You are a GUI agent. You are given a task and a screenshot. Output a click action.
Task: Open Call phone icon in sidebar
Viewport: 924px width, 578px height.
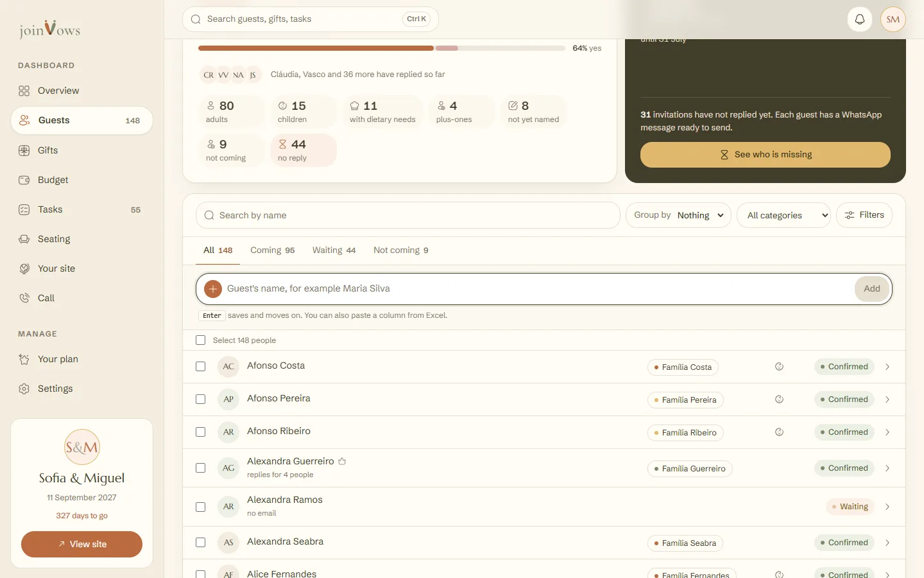click(x=24, y=298)
